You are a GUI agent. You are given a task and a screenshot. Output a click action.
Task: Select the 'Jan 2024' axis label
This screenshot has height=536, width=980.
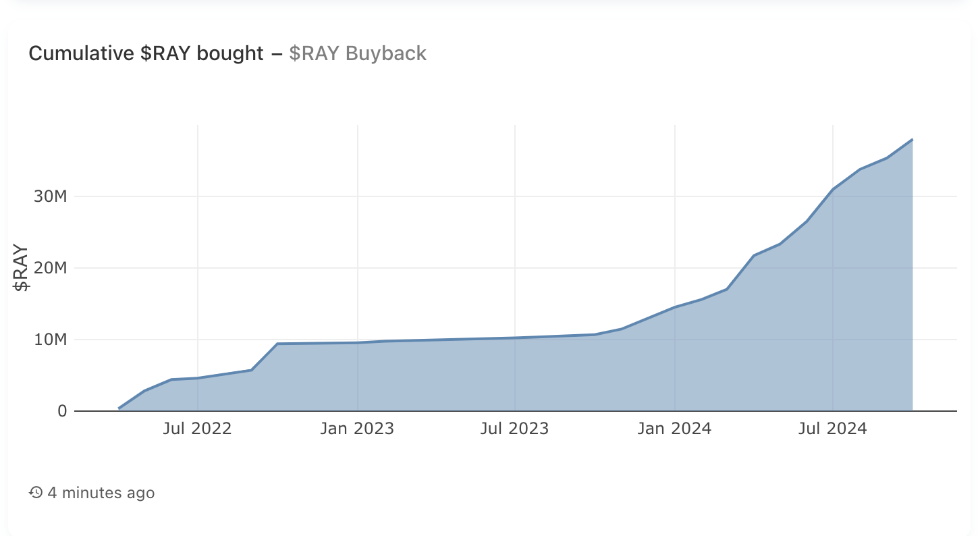[676, 428]
